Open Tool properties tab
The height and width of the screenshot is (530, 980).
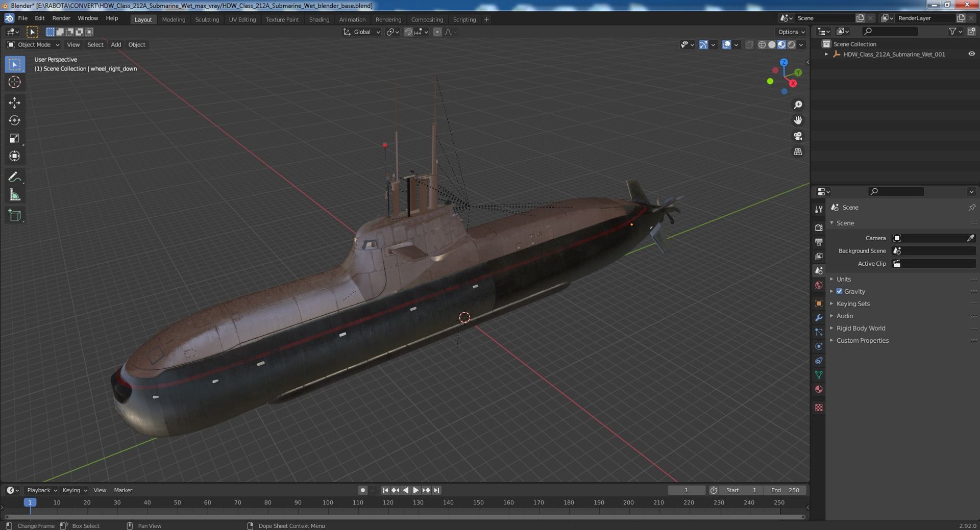[x=819, y=209]
